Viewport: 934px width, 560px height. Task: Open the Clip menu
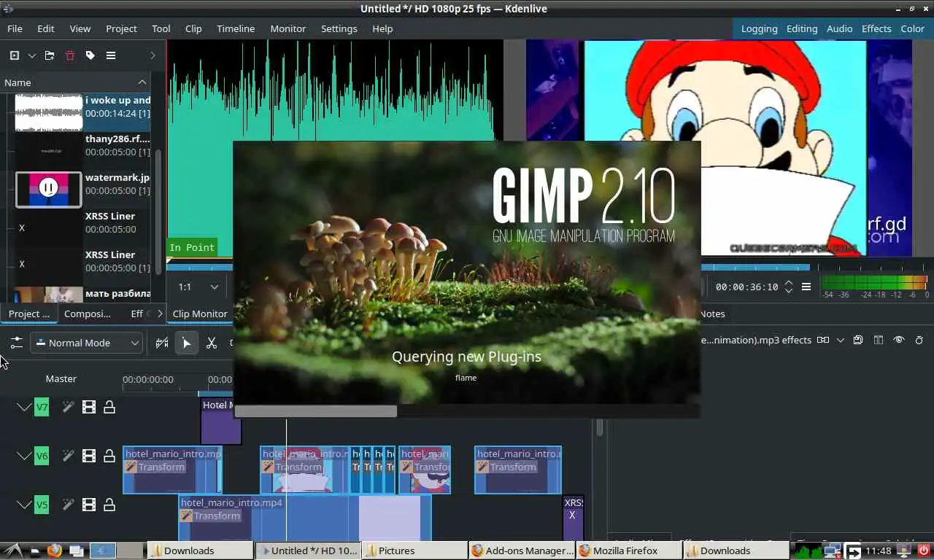coord(193,28)
